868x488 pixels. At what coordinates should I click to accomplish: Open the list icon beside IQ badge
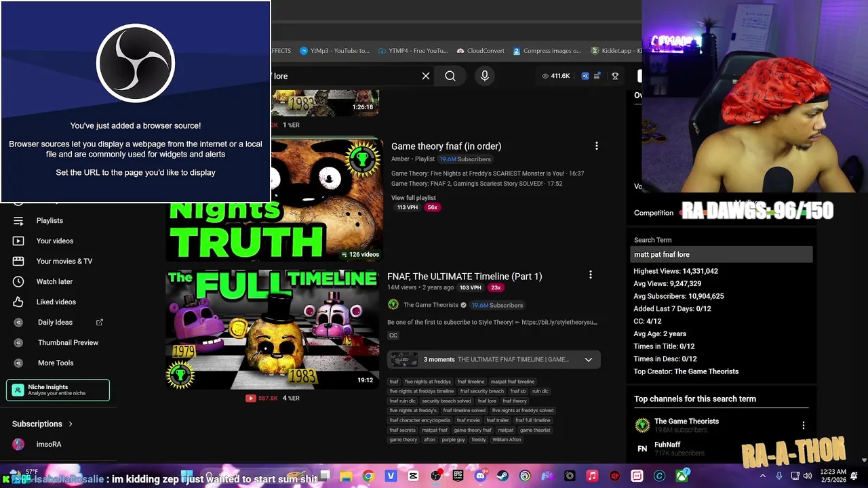click(x=597, y=76)
